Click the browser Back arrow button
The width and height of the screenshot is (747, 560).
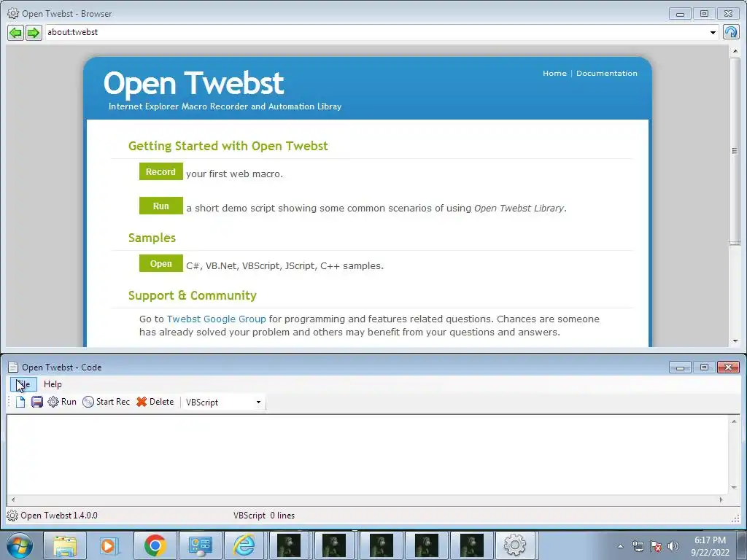coord(15,32)
